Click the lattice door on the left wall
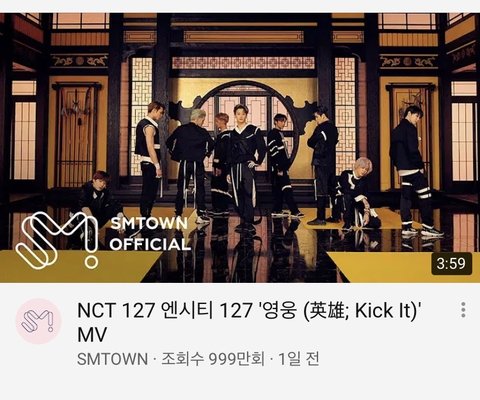480x400 pixels. 76,137
